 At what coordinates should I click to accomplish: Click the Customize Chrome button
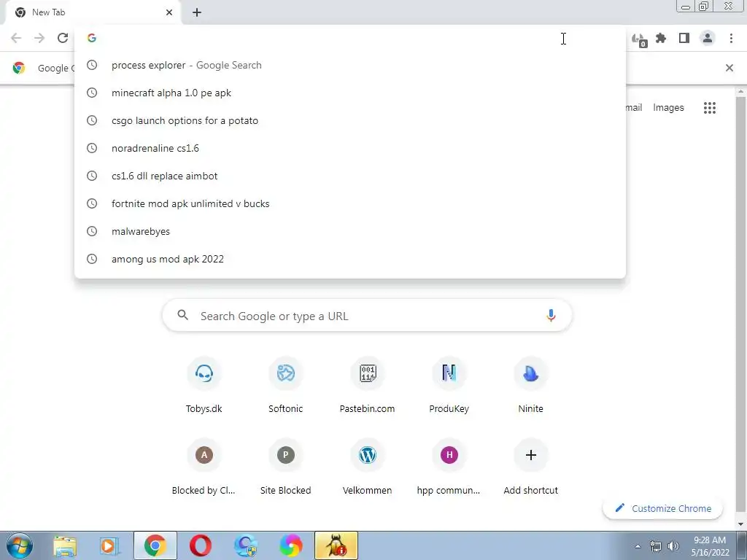[x=662, y=508]
